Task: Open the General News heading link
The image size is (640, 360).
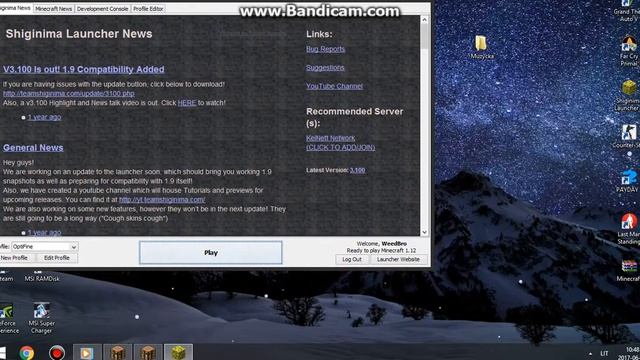Action: tap(33, 148)
